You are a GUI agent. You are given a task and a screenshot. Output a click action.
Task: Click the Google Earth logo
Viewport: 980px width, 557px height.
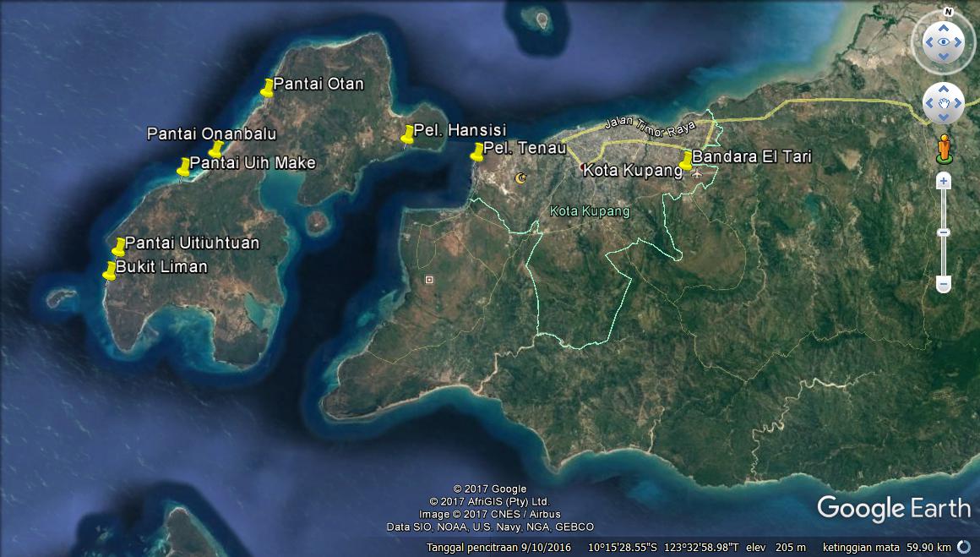click(x=895, y=509)
